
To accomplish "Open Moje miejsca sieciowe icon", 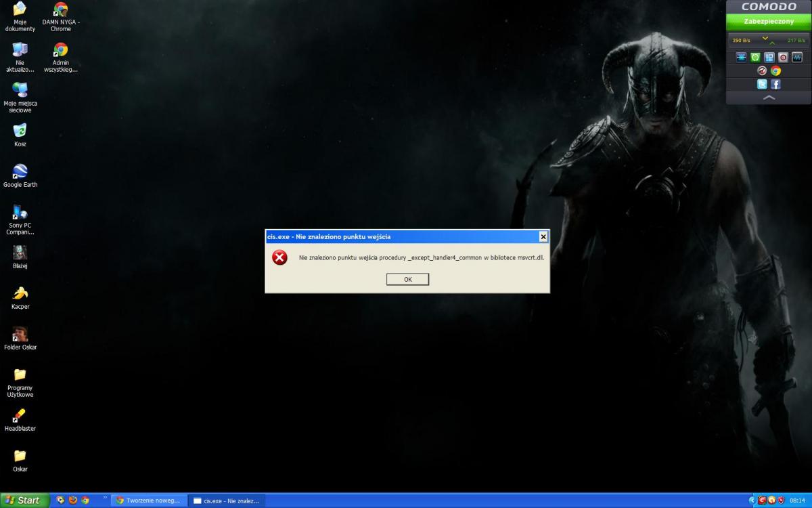I will pyautogui.click(x=20, y=98).
